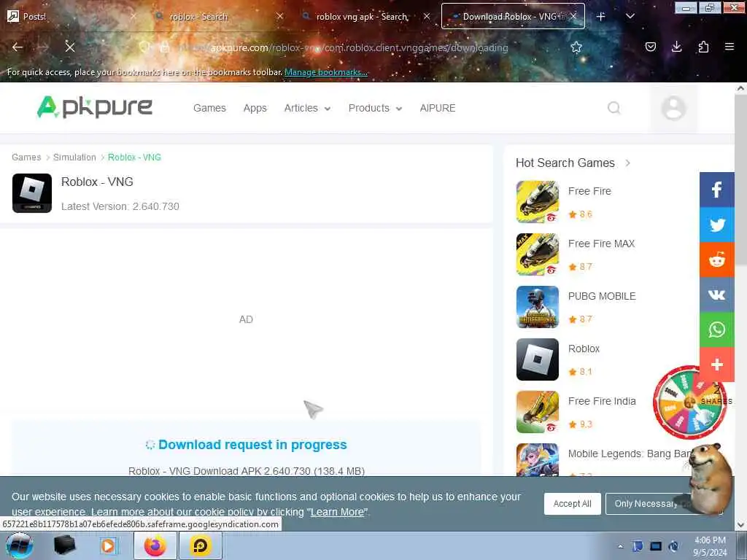Click the Free Fire MAX title text

tap(601, 244)
